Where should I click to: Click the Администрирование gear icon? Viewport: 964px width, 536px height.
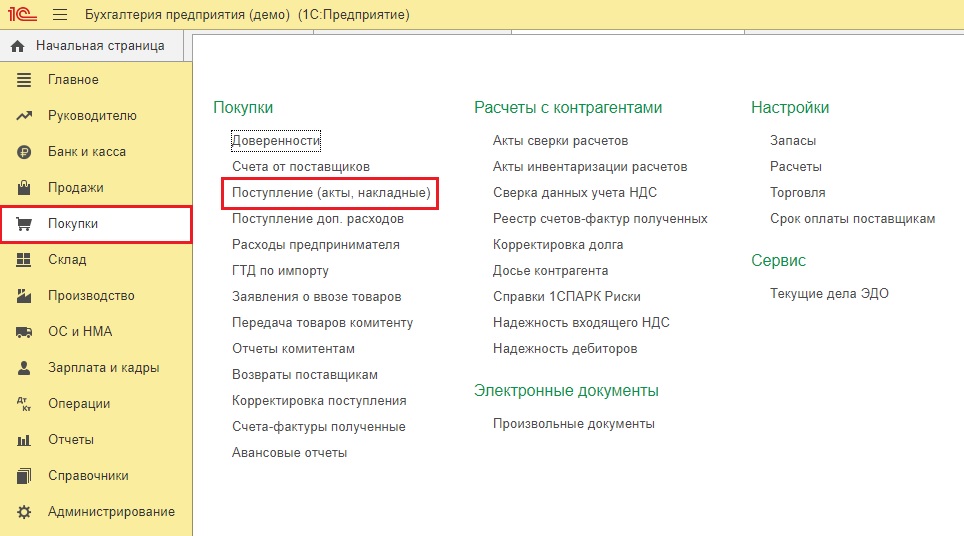coord(25,512)
